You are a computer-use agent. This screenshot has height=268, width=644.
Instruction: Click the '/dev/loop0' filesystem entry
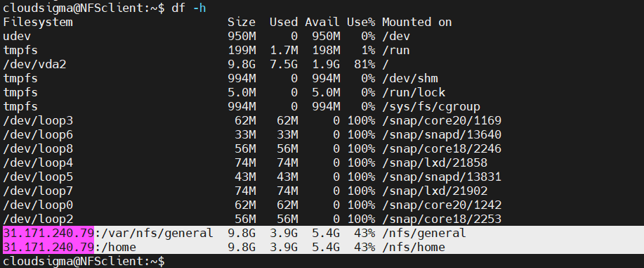click(38, 205)
